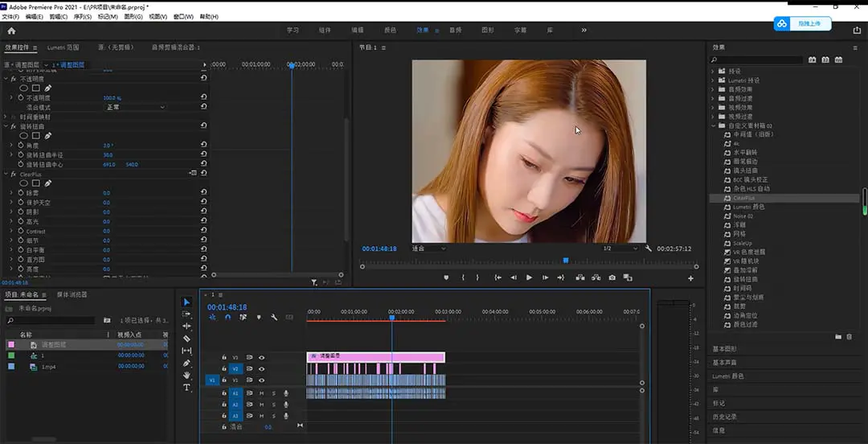Image resolution: width=868 pixels, height=444 pixels.
Task: Switch to the 媒体浏览器 tab
Action: tap(72, 294)
